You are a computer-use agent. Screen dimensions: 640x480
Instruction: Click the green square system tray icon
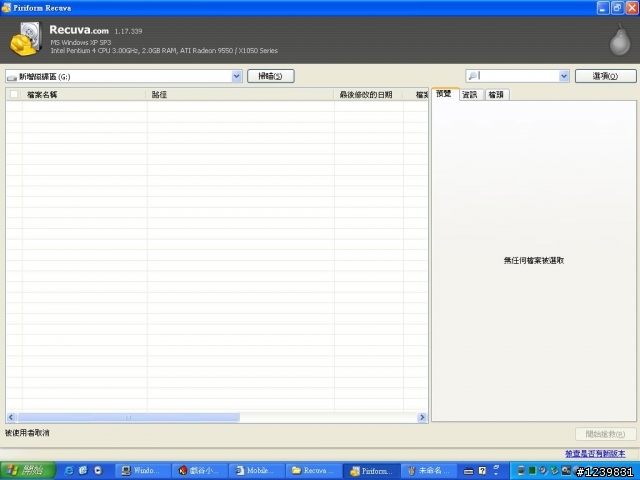[x=532, y=471]
